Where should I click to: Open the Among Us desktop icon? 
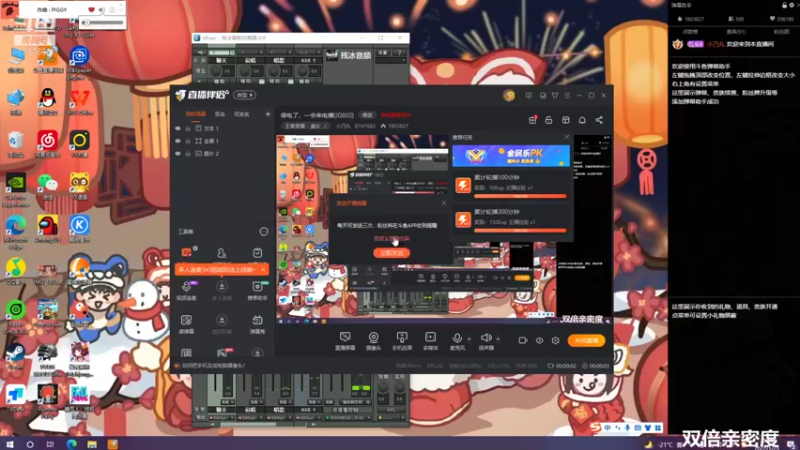coord(47,229)
